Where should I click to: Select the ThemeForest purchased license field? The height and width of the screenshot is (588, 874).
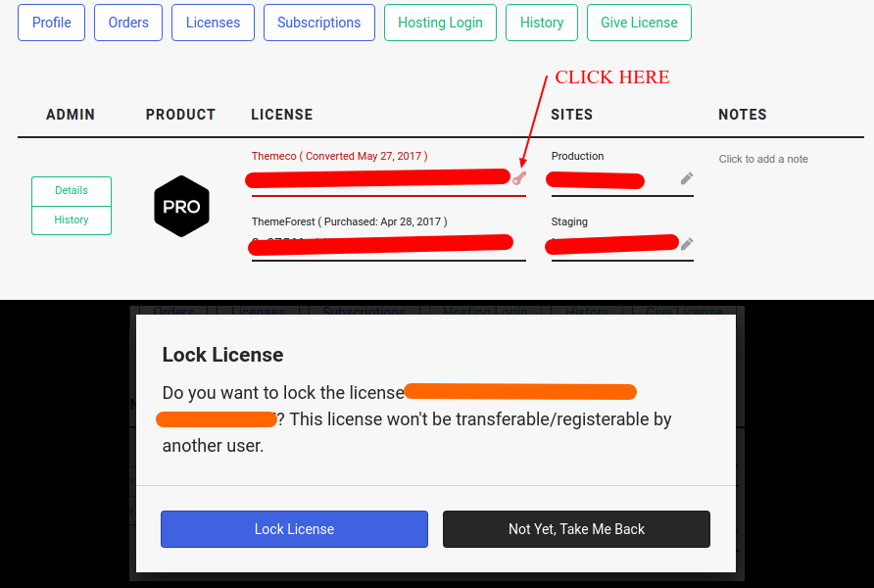click(x=380, y=244)
